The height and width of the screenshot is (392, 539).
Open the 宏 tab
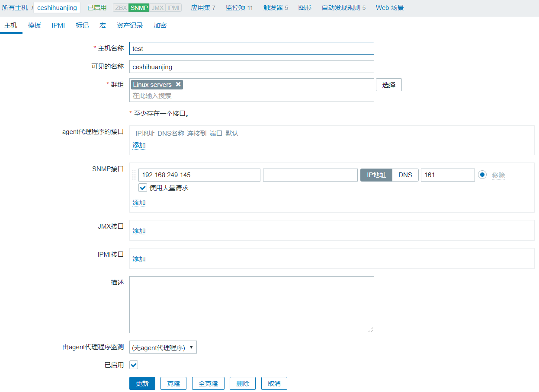click(103, 25)
